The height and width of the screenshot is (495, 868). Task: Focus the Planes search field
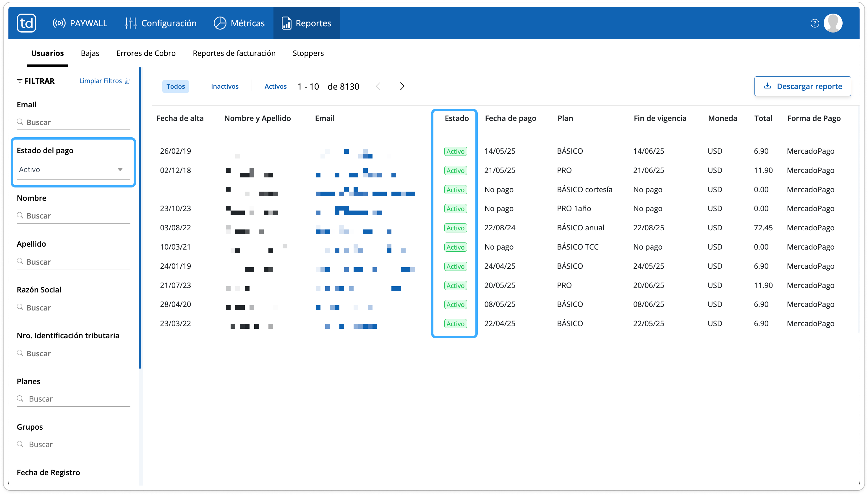click(73, 398)
